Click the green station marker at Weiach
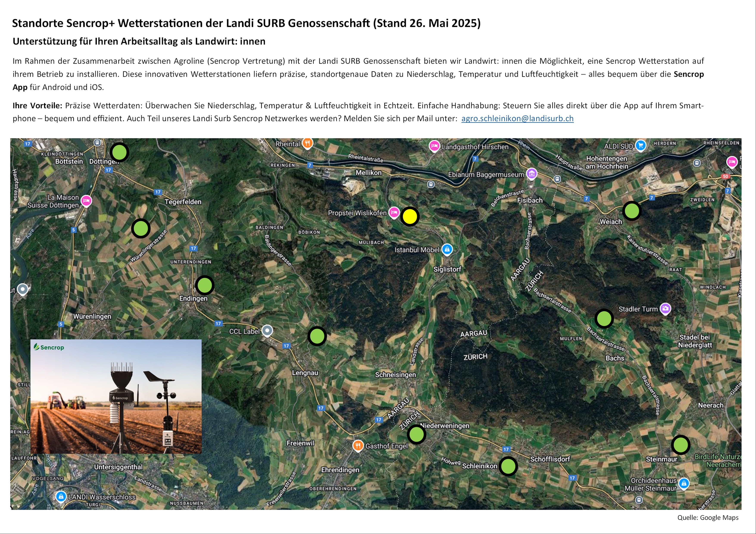 [x=632, y=211]
